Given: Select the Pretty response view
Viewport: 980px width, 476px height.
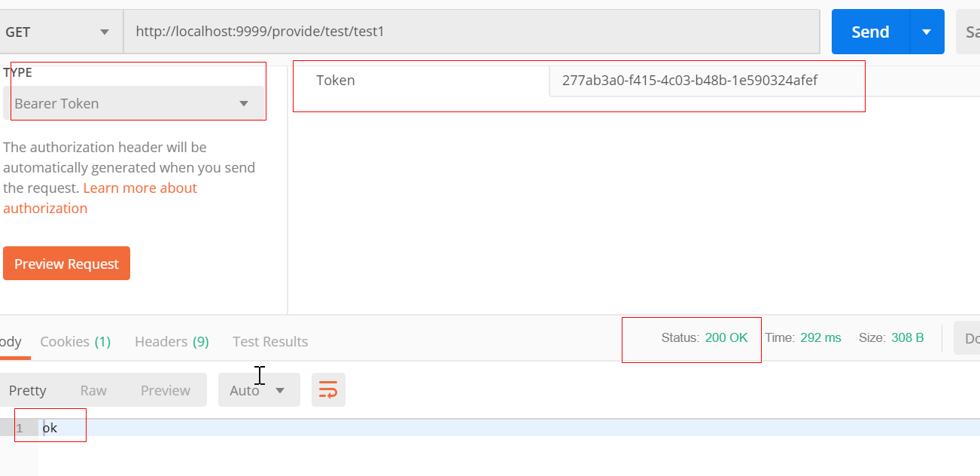Looking at the screenshot, I should [27, 389].
